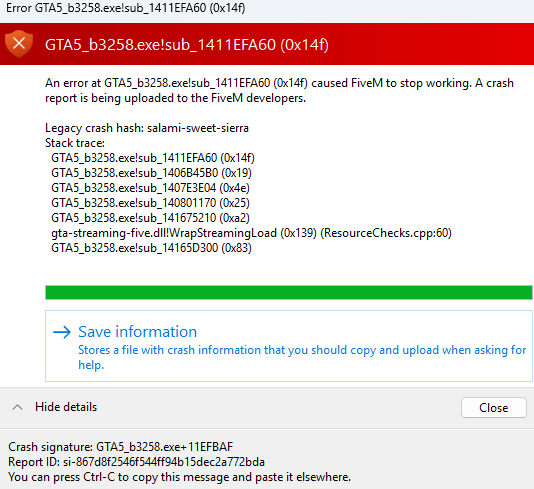This screenshot has height=489, width=534.
Task: Click the red header error title text
Action: (187, 45)
